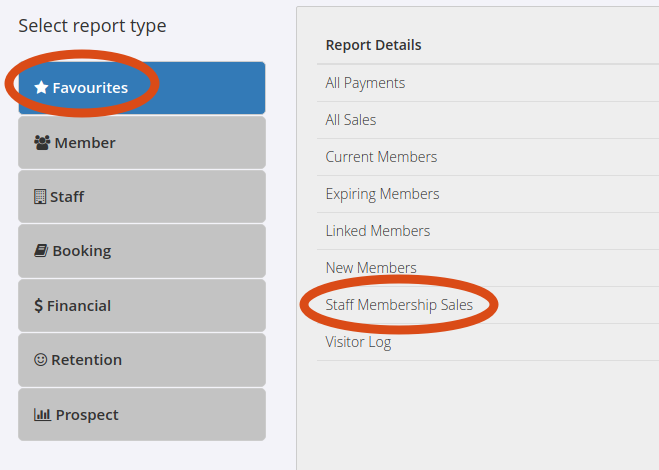
Task: Click the bar chart icon beside Prospect
Action: (x=42, y=415)
